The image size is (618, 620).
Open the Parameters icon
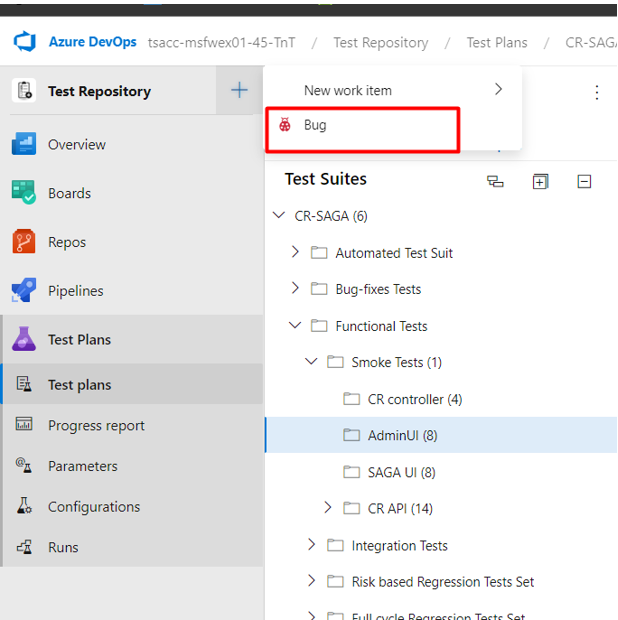24,465
